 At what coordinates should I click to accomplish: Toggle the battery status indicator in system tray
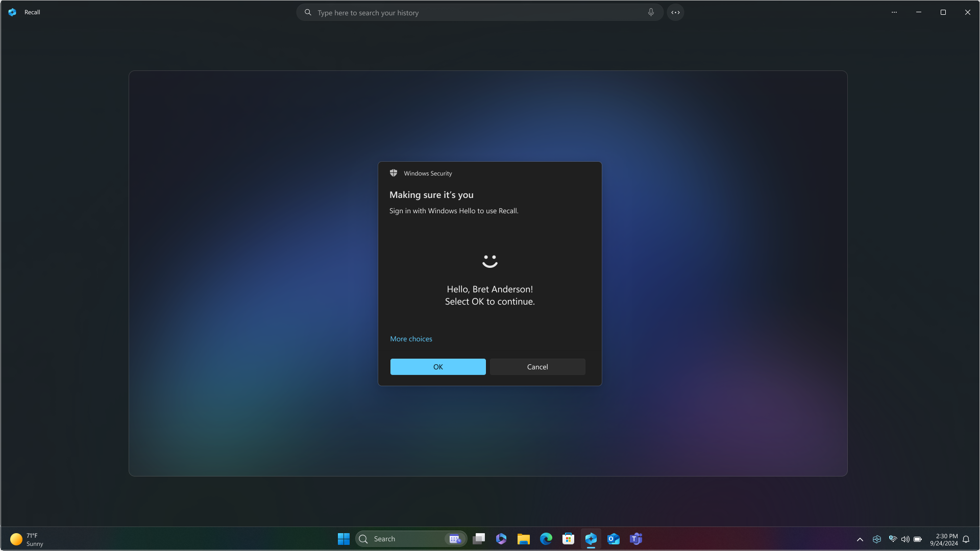coord(917,539)
